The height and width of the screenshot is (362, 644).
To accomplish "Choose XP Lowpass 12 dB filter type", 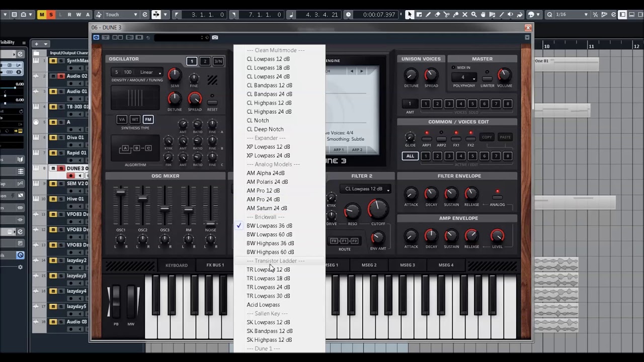I will [x=268, y=147].
